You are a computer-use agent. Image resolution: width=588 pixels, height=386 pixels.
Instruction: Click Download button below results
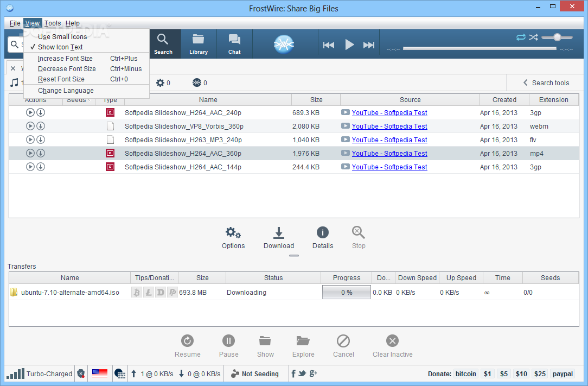pyautogui.click(x=279, y=238)
